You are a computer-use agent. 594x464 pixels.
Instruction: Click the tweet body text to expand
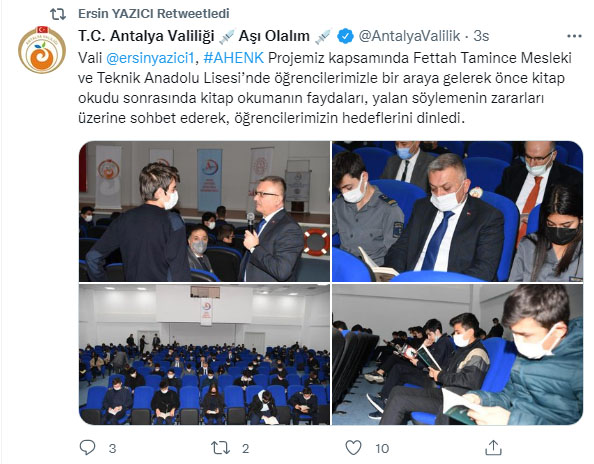point(325,88)
